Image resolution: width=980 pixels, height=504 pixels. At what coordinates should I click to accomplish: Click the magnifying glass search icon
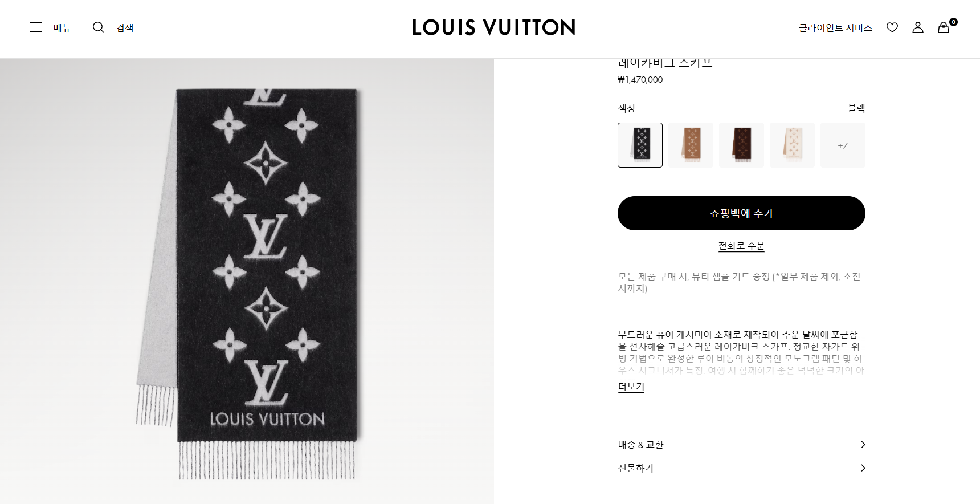click(x=99, y=27)
